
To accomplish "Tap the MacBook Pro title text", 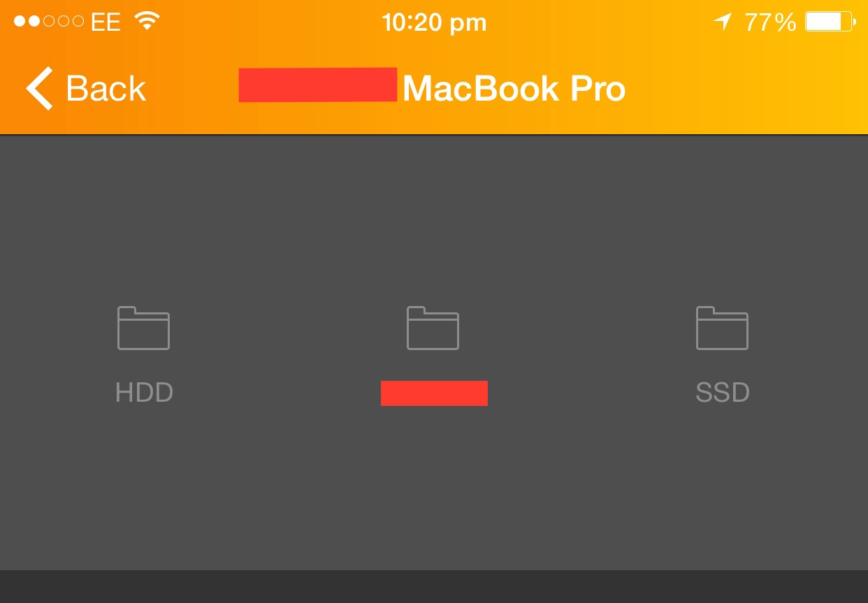I will pyautogui.click(x=514, y=89).
